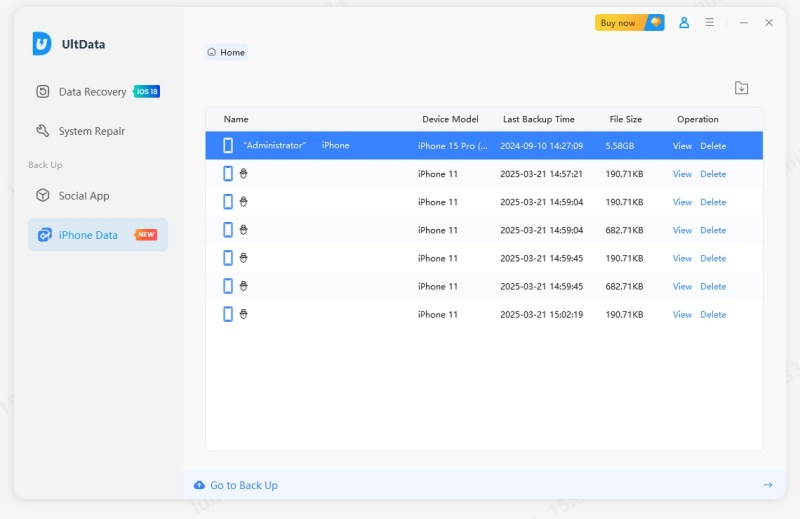The width and height of the screenshot is (800, 519).
Task: Click the Last Backup Time column header
Action: pyautogui.click(x=539, y=119)
